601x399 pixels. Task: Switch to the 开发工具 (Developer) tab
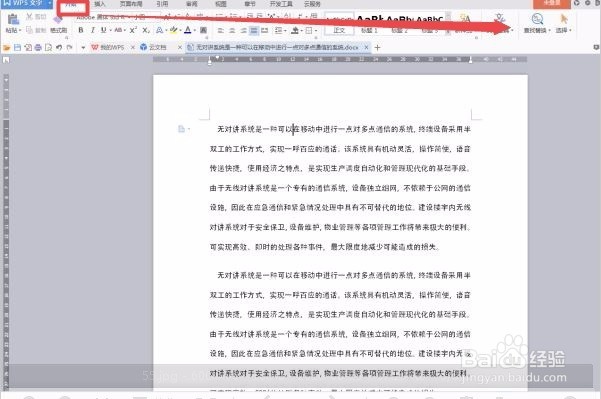click(x=281, y=4)
